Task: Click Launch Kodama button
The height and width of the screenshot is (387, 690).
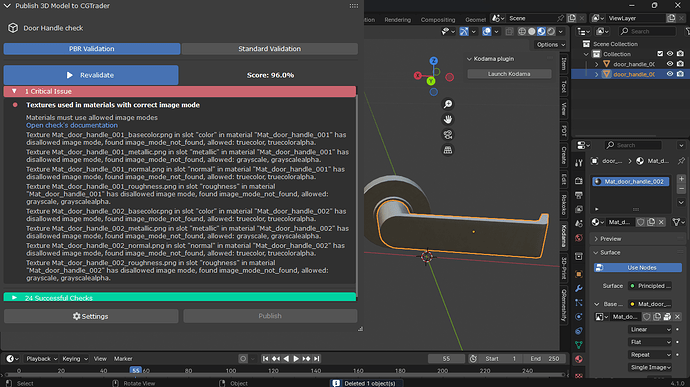Action: tap(509, 74)
